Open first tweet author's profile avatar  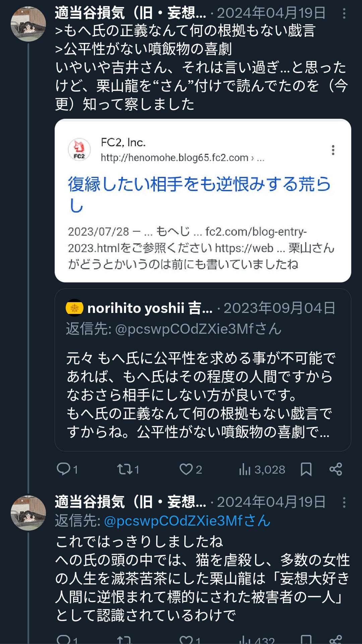pyautogui.click(x=28, y=24)
